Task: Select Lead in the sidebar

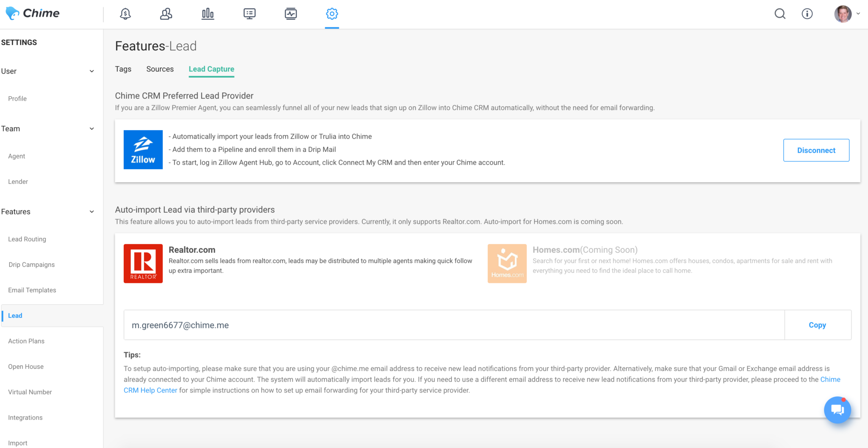Action: (52, 316)
